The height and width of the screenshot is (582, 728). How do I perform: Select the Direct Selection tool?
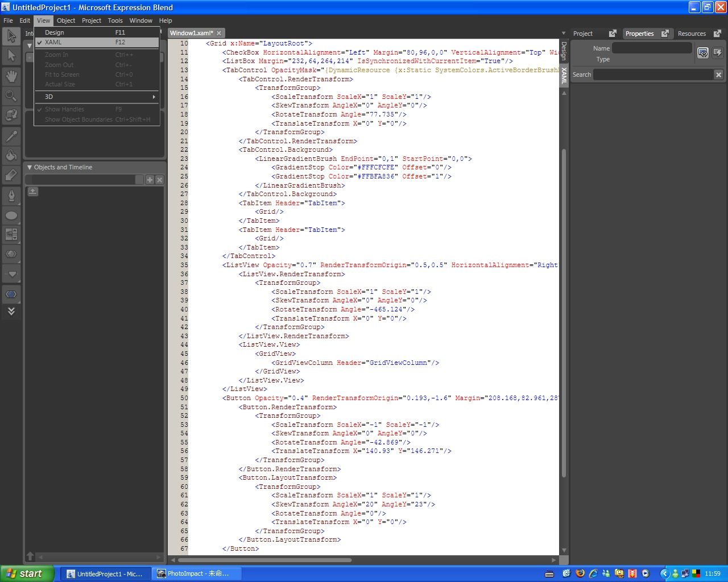pyautogui.click(x=11, y=56)
